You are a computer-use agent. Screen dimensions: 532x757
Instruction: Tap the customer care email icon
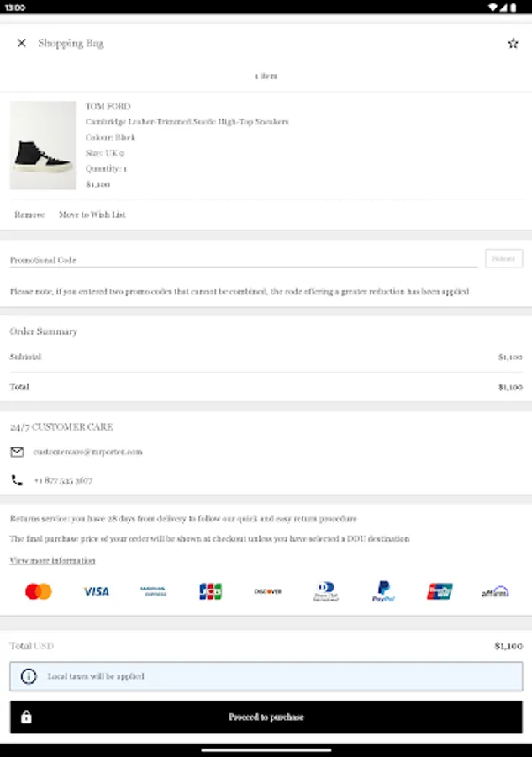coord(17,452)
